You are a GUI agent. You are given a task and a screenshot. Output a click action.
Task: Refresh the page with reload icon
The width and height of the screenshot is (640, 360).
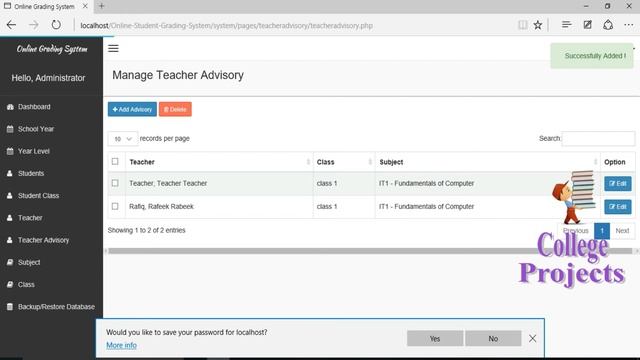(x=56, y=25)
